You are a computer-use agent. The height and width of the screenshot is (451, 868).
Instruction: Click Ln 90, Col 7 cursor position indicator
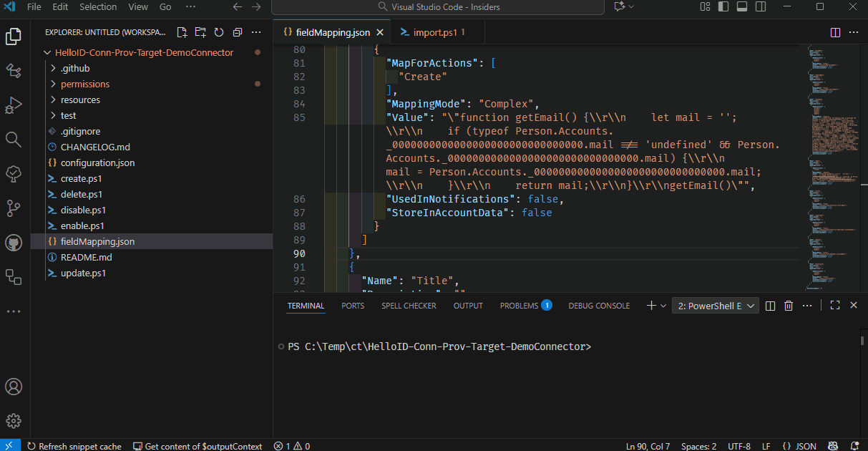coord(648,445)
